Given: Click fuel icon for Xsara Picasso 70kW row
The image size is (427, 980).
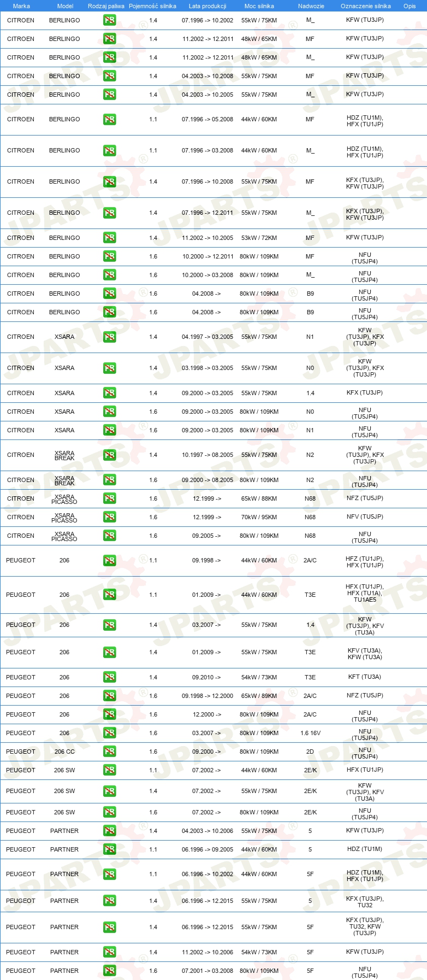Looking at the screenshot, I should click(110, 517).
